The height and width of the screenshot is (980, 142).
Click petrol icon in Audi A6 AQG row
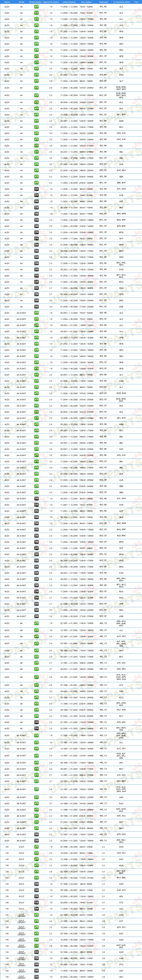[36, 698]
